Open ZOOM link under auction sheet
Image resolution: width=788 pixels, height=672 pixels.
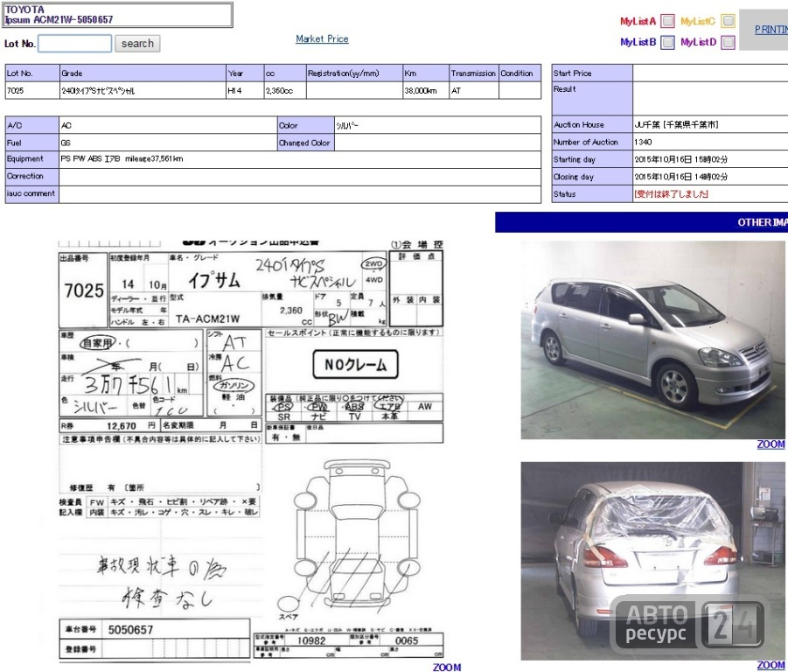[x=447, y=667]
